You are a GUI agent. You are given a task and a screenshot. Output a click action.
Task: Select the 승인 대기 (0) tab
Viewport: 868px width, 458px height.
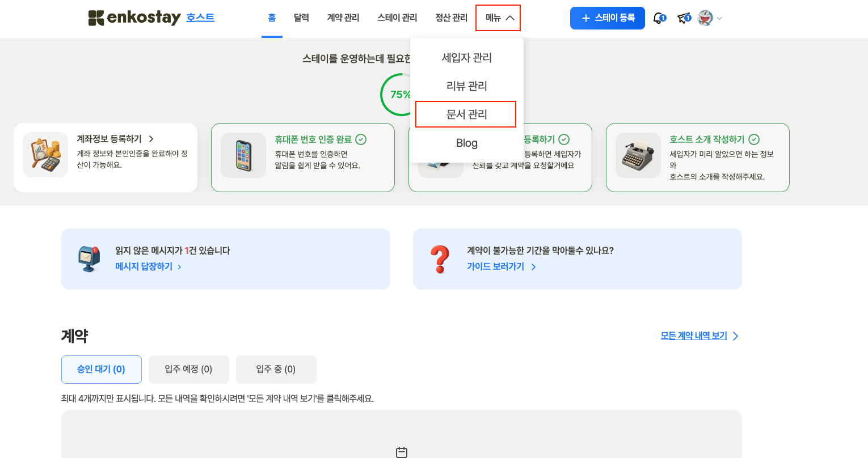point(102,370)
